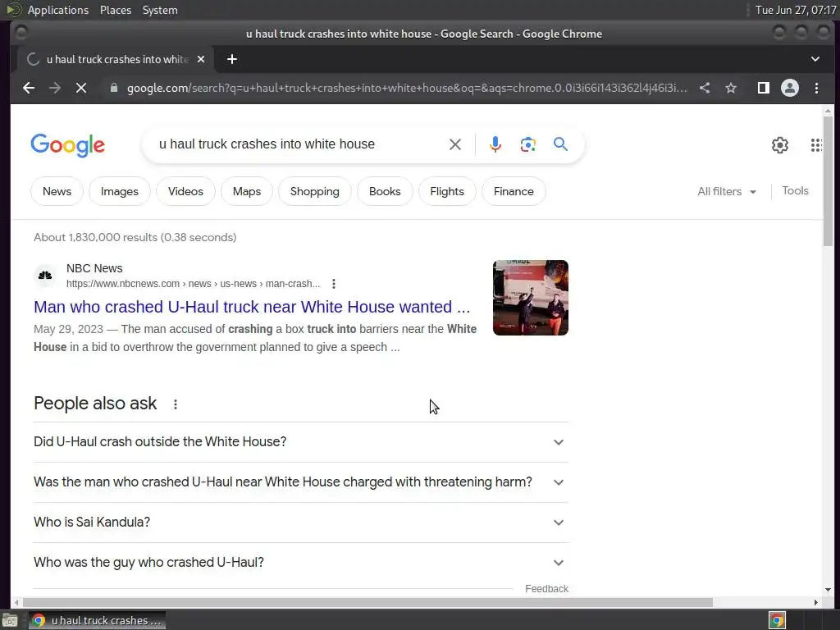
Task: Filter results by Maps
Action: (246, 191)
